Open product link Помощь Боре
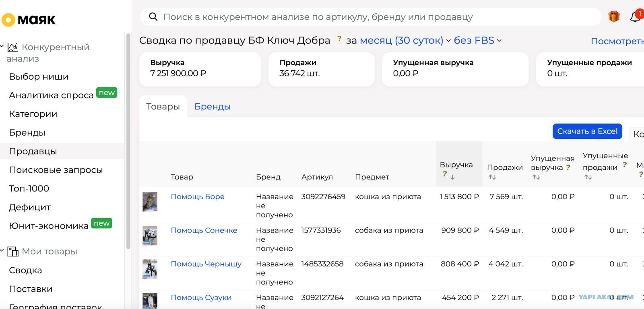 pyautogui.click(x=198, y=197)
